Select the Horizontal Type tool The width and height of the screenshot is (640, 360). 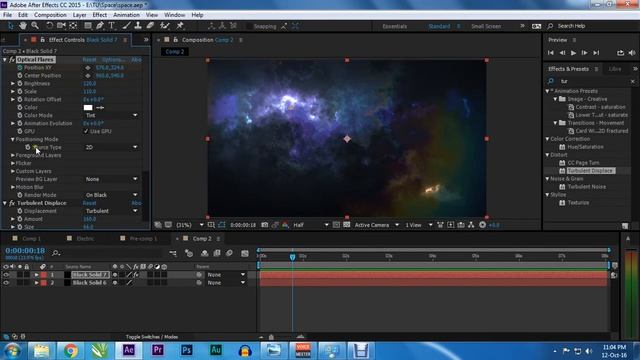111,26
